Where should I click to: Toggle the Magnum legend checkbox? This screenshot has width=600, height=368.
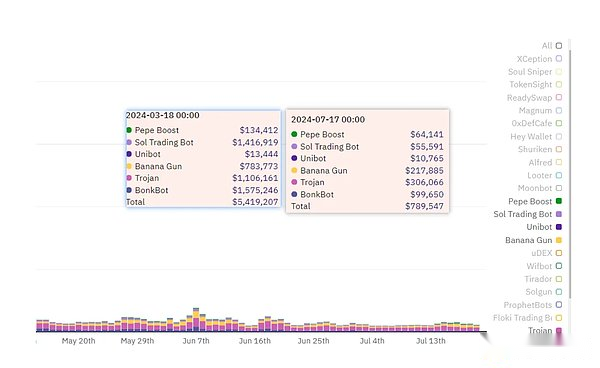pos(559,110)
